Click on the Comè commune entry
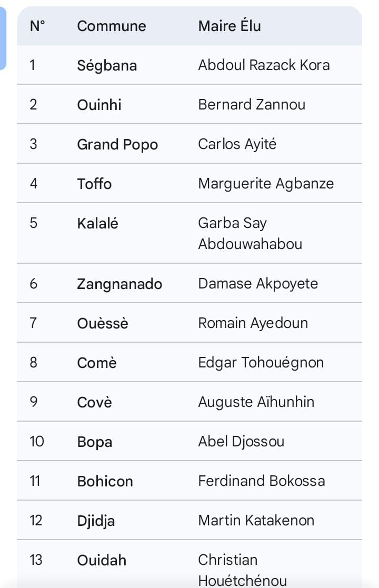 [x=97, y=363]
